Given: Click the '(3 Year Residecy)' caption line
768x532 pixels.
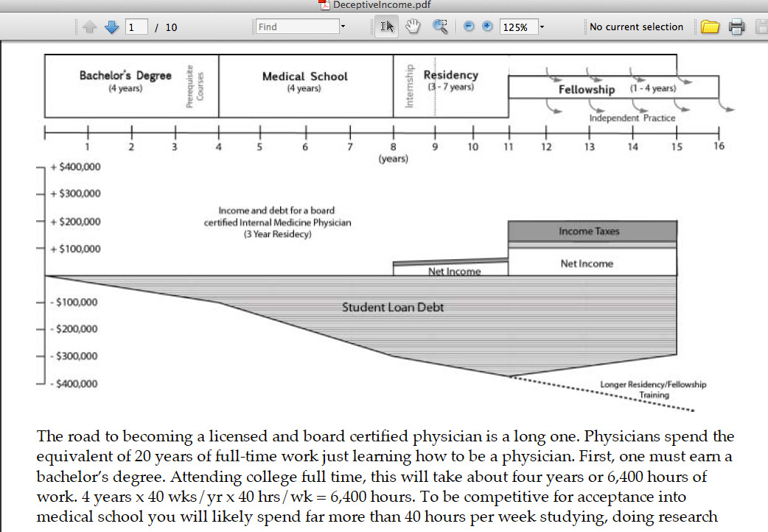Looking at the screenshot, I should coord(277,234).
